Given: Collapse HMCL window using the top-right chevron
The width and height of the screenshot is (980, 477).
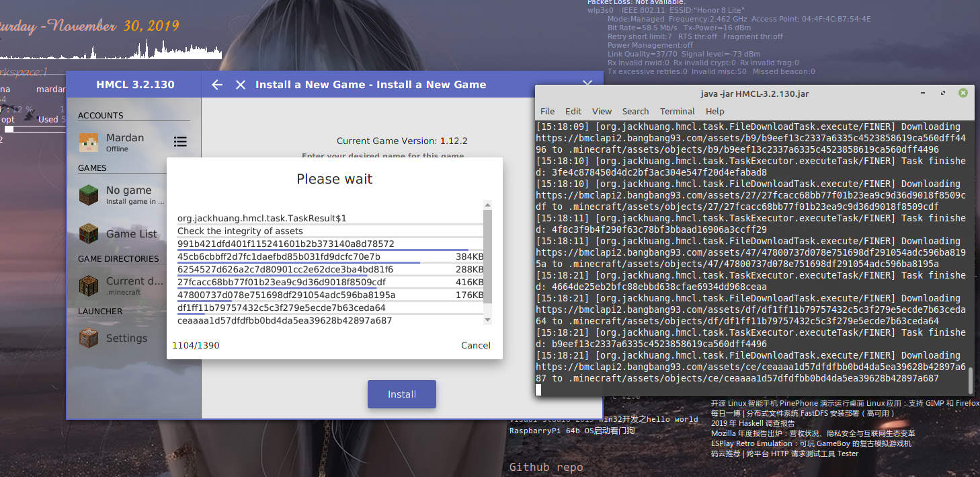Looking at the screenshot, I should pyautogui.click(x=587, y=83).
